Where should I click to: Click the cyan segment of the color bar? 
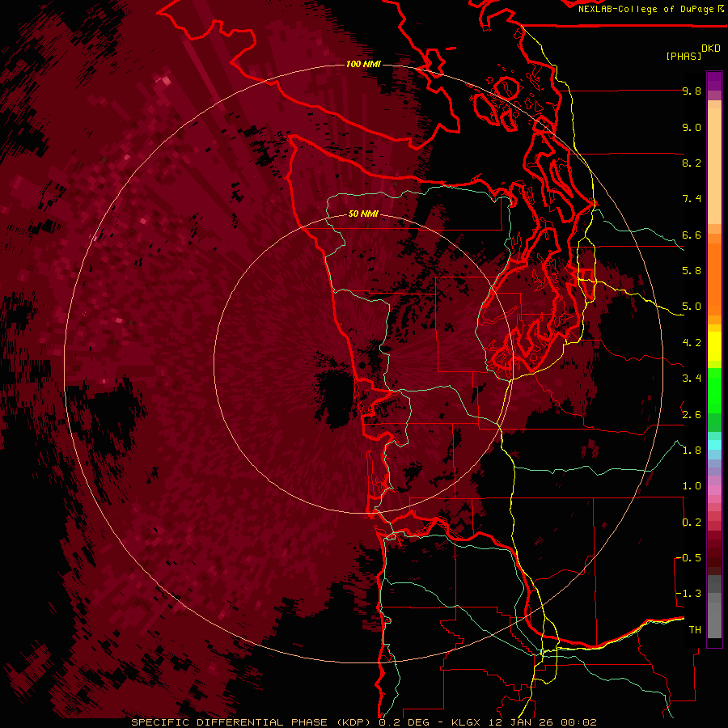tap(714, 445)
